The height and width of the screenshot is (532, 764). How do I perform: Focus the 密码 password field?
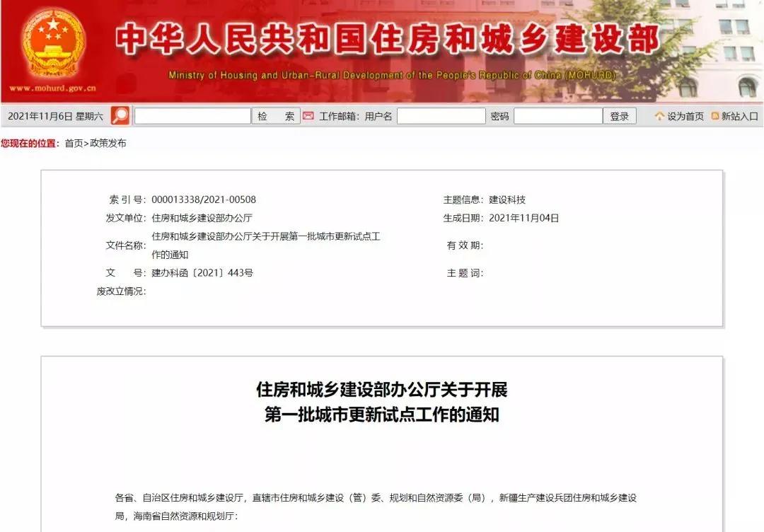(558, 116)
